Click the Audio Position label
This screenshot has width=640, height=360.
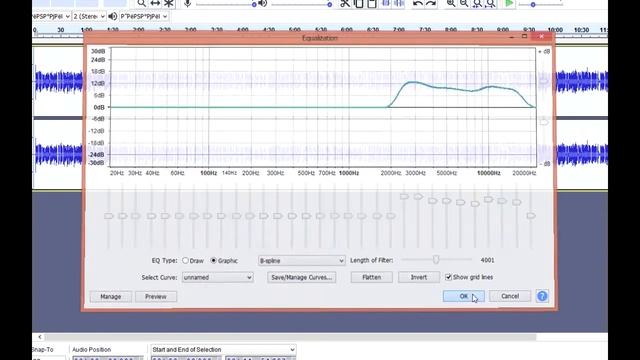point(91,349)
